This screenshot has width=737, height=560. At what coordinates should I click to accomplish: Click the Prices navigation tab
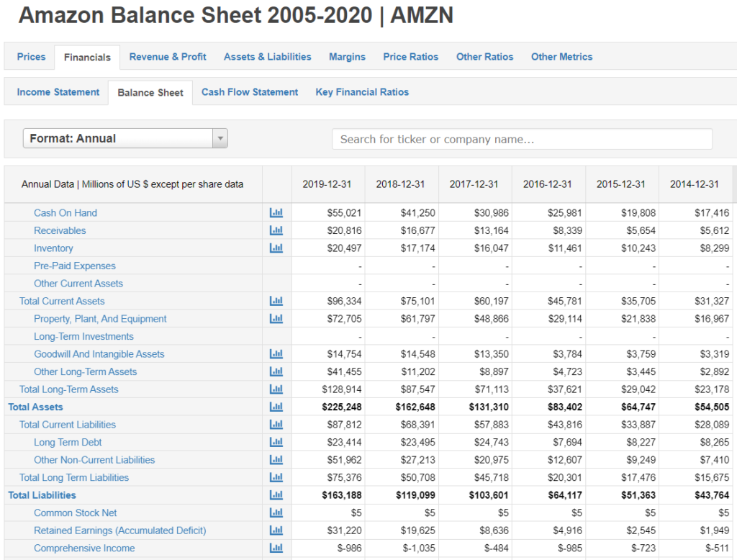coord(30,56)
